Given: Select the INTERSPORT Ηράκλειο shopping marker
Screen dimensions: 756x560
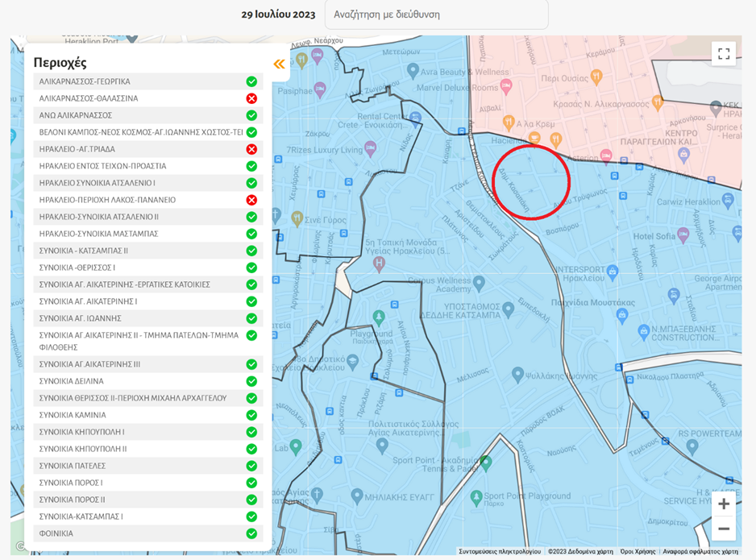Looking at the screenshot, I should (x=613, y=272).
